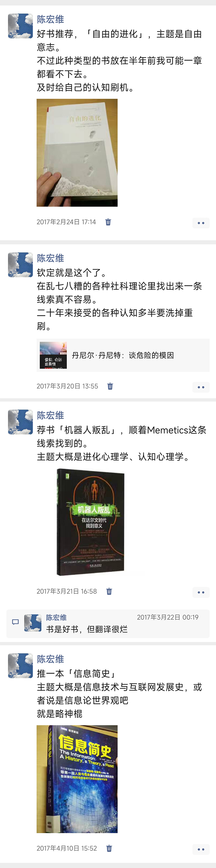Click the comment 书是好书，但翻译很烂
Screen dimensions: 216x868
point(87,629)
